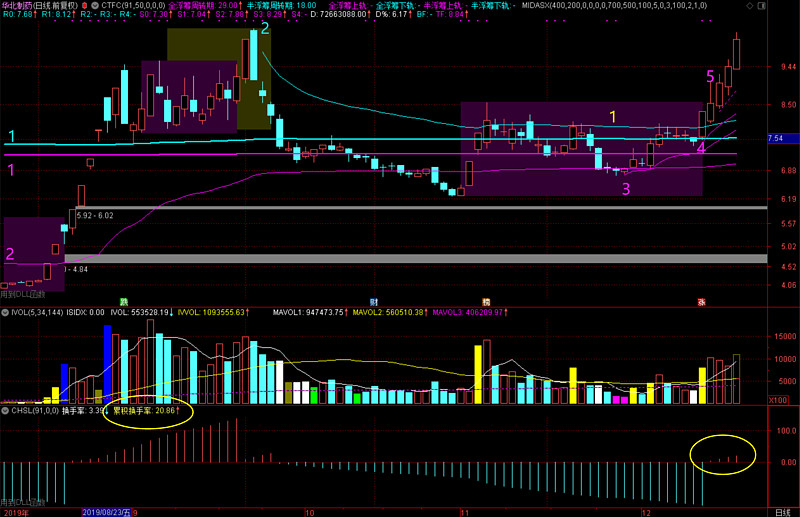This screenshot has width=800, height=517.
Task: Click the red 涨 info marker
Action: click(702, 302)
